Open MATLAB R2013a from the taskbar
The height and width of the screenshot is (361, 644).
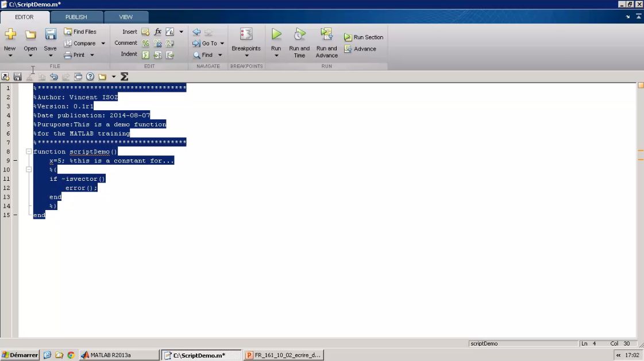point(119,355)
